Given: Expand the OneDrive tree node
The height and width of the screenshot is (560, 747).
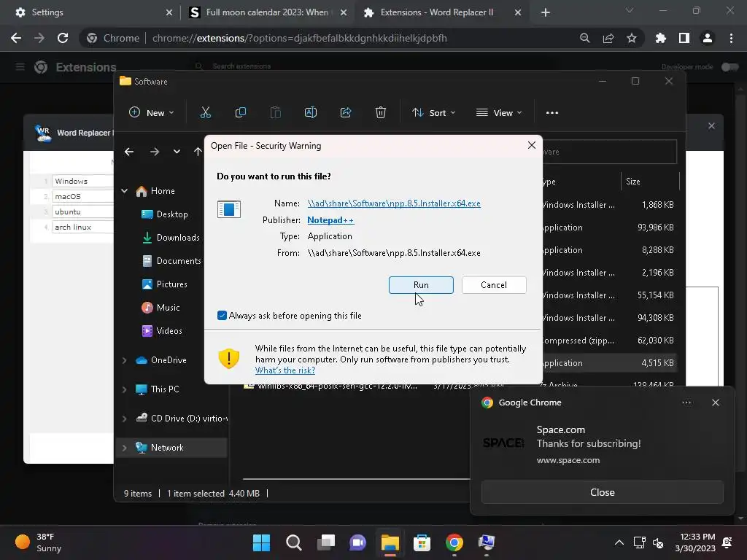Looking at the screenshot, I should coord(124,360).
